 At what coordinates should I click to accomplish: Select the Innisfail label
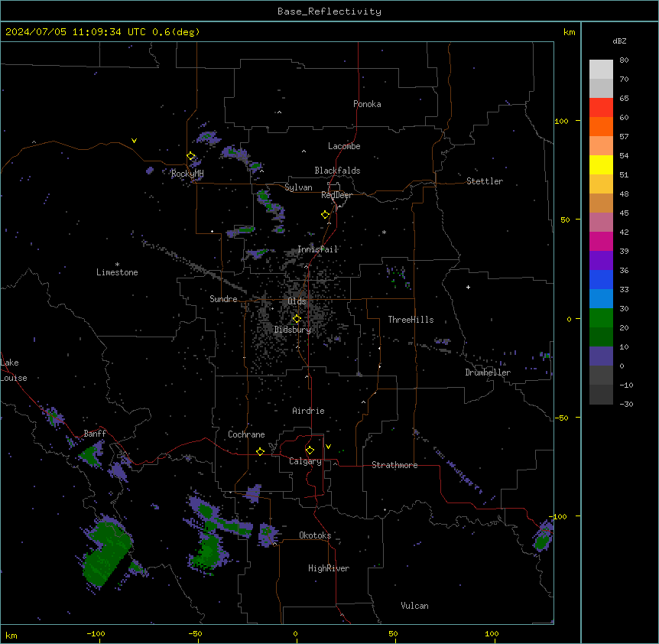pos(318,249)
